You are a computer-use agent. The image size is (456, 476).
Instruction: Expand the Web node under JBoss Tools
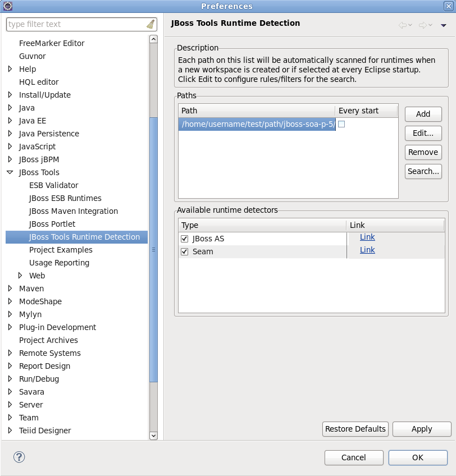coord(20,276)
